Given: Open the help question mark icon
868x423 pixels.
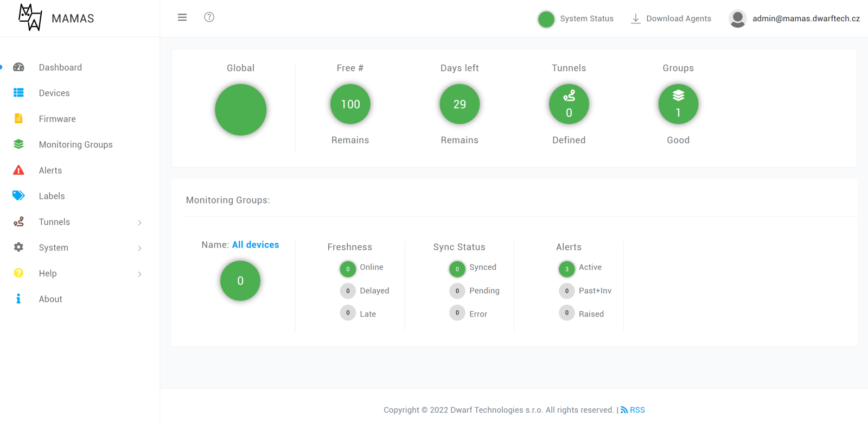Looking at the screenshot, I should click(209, 17).
